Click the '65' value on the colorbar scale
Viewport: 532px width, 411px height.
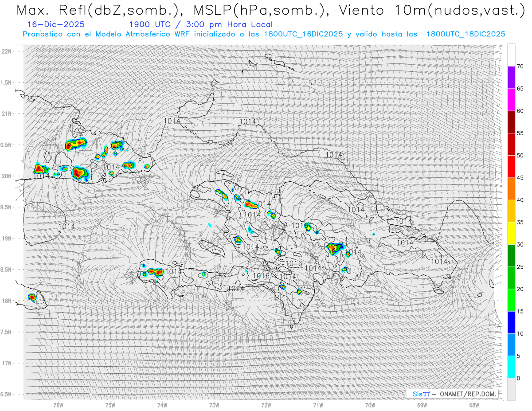[x=520, y=89]
